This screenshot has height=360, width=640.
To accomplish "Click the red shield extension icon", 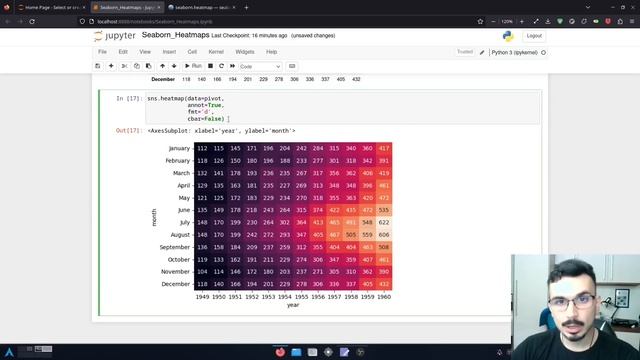I will pyautogui.click(x=608, y=21).
